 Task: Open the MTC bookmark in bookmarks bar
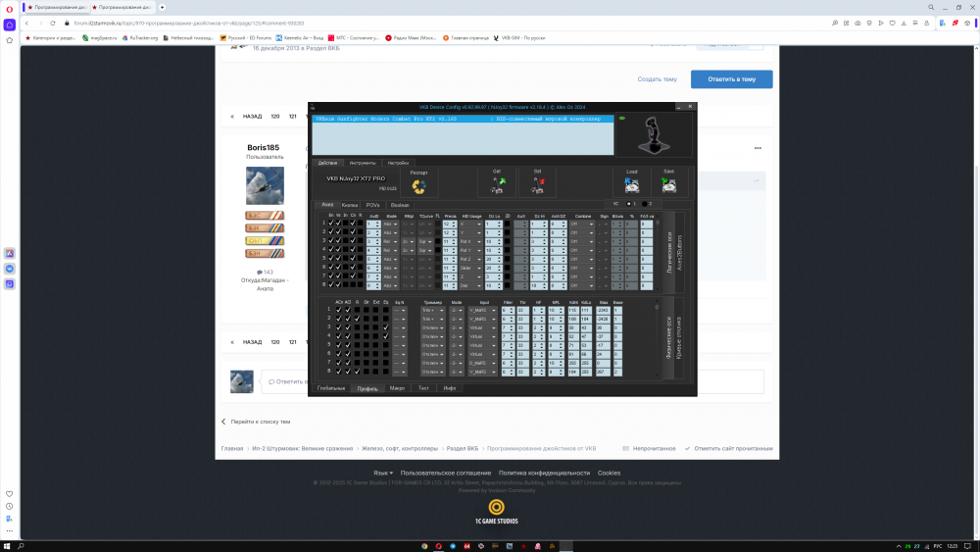coord(354,38)
